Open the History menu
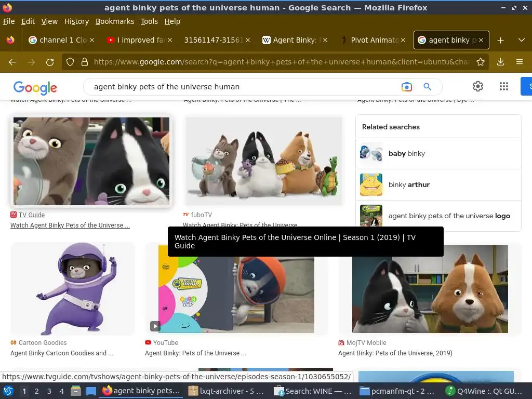 [76, 21]
